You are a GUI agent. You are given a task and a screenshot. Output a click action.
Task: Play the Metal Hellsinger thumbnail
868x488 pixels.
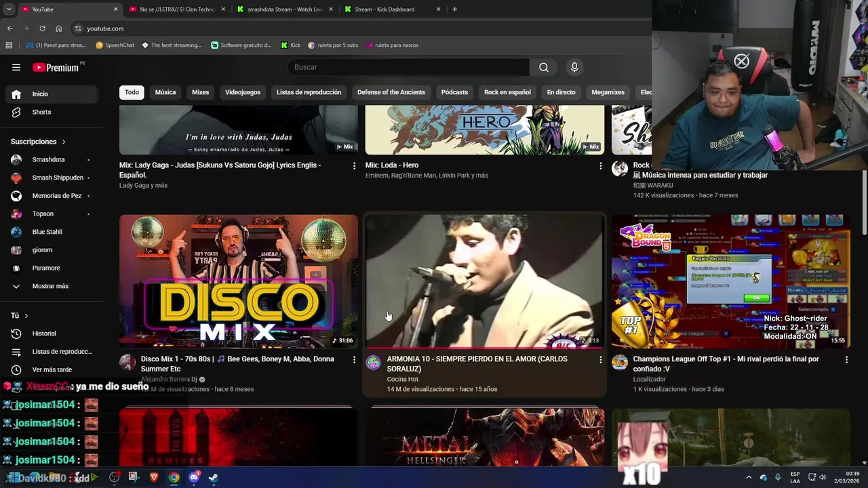point(485,436)
